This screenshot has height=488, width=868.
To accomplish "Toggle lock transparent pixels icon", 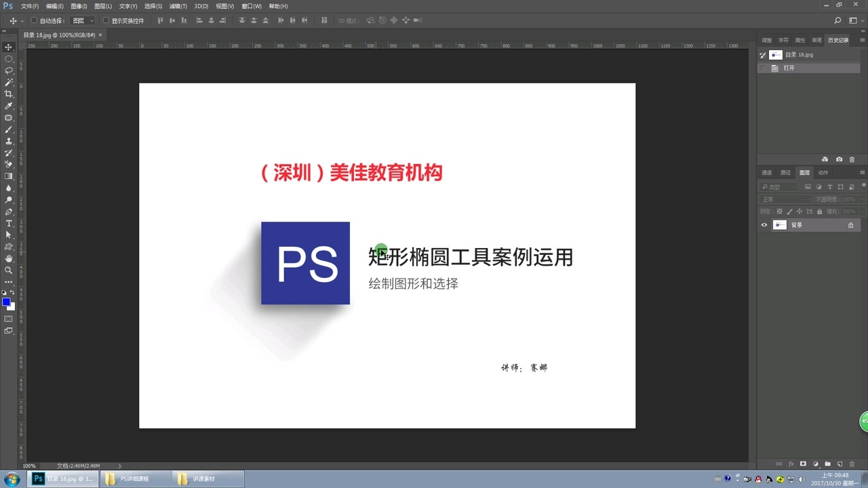I will click(x=780, y=211).
